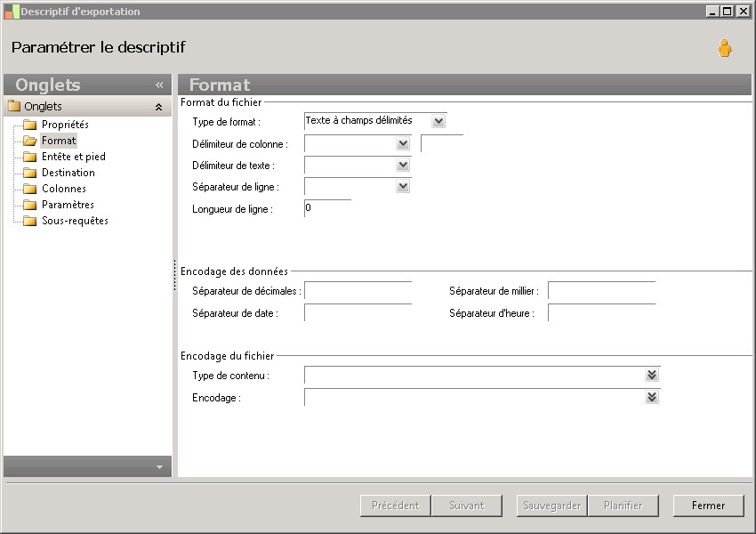Click the Sous-requêtes folder icon
The image size is (756, 534).
(x=29, y=221)
